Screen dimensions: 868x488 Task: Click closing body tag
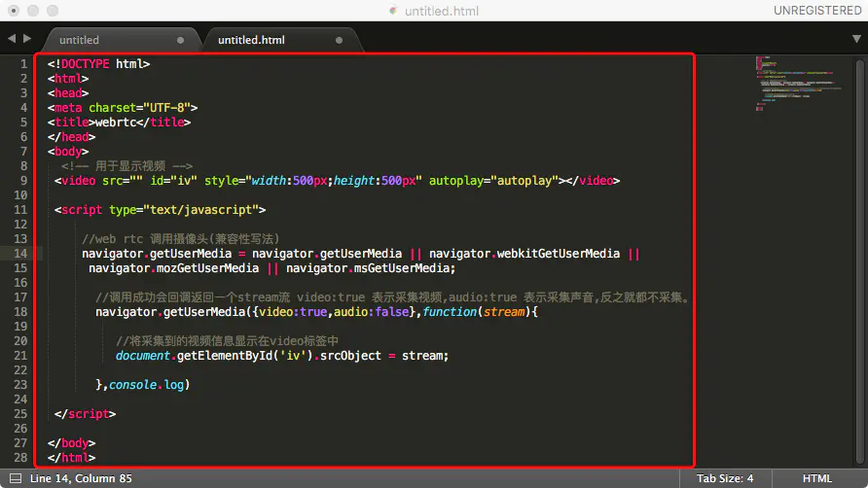click(x=71, y=442)
